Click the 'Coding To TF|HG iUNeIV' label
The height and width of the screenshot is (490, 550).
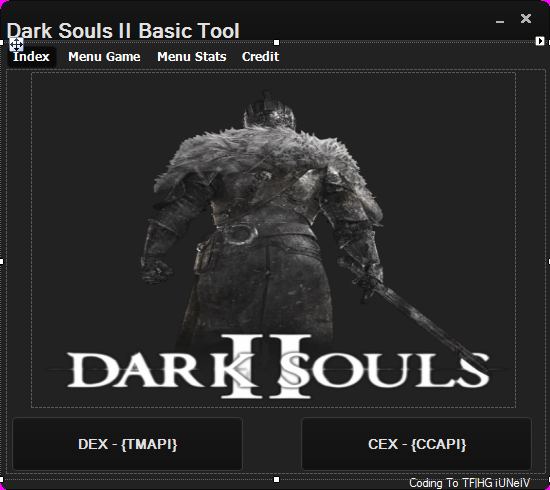(469, 483)
